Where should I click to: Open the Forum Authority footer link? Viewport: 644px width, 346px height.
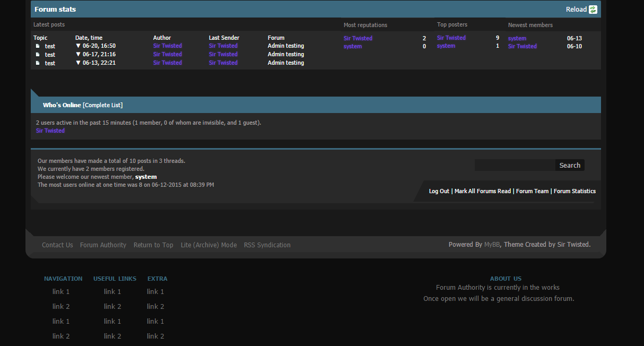103,245
